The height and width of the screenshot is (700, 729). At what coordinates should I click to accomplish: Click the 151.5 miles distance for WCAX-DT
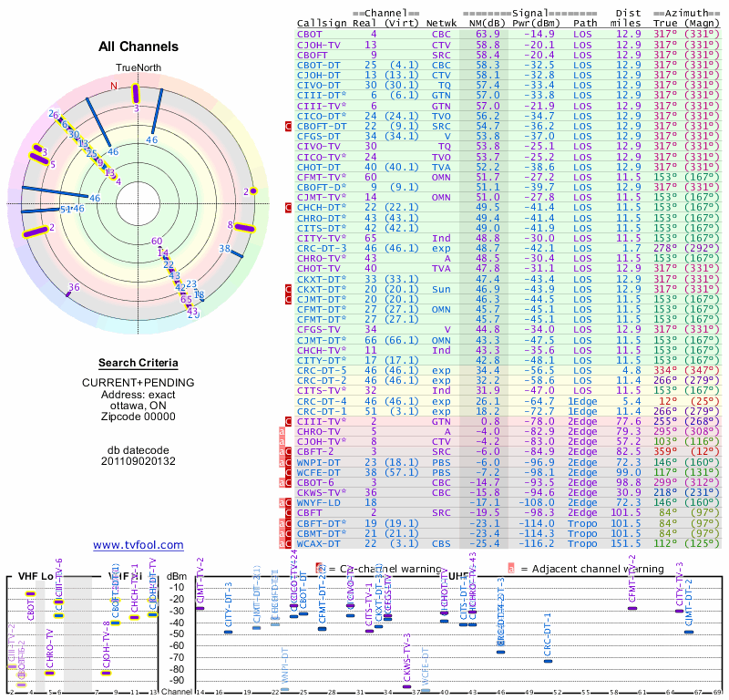(x=625, y=543)
